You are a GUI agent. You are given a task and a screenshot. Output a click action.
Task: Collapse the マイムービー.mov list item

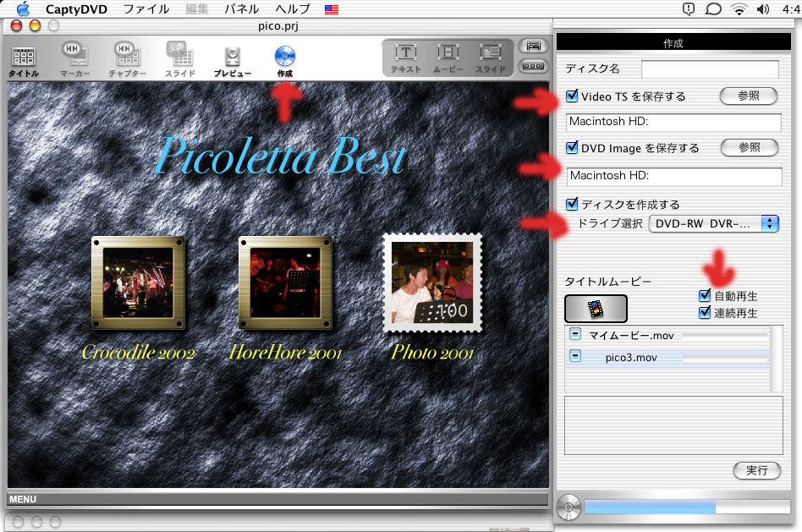point(575,335)
